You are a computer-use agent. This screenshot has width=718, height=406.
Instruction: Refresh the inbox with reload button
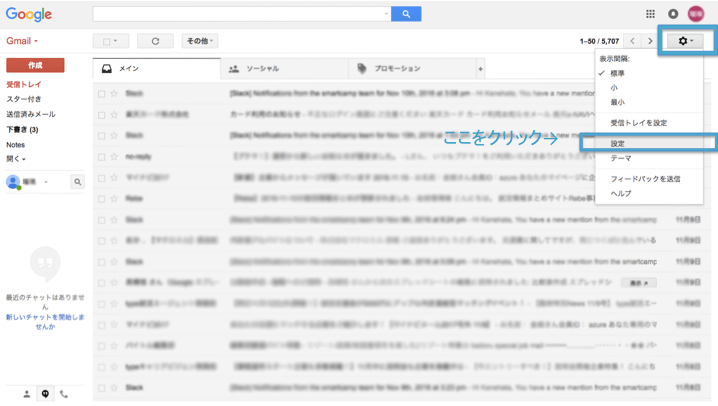pos(155,41)
